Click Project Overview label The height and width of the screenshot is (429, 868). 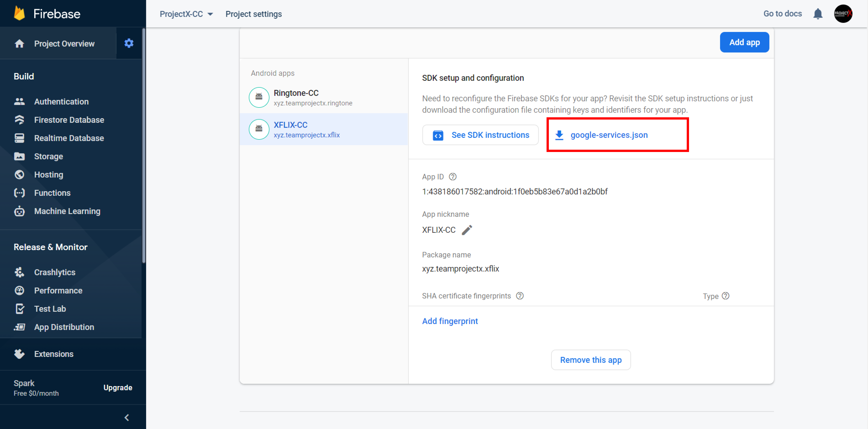64,44
